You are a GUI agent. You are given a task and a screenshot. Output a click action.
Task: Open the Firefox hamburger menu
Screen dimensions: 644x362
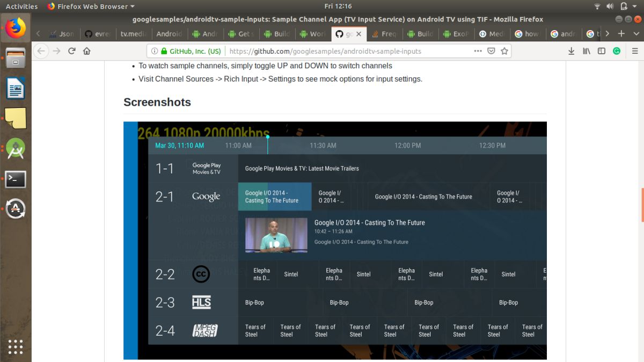point(634,51)
